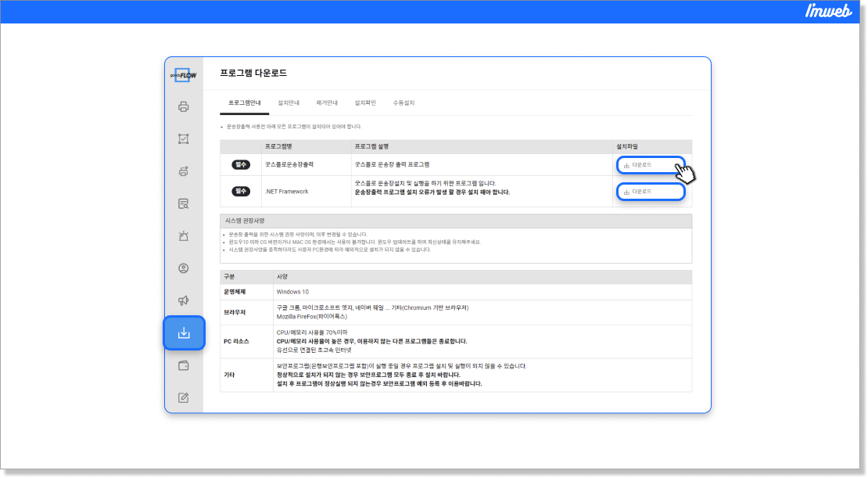Open the document search icon in sidebar

pos(183,204)
